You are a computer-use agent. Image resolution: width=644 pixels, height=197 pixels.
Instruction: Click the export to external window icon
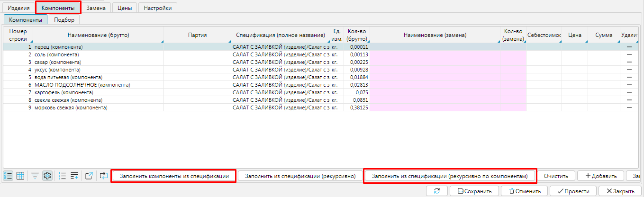[89, 176]
